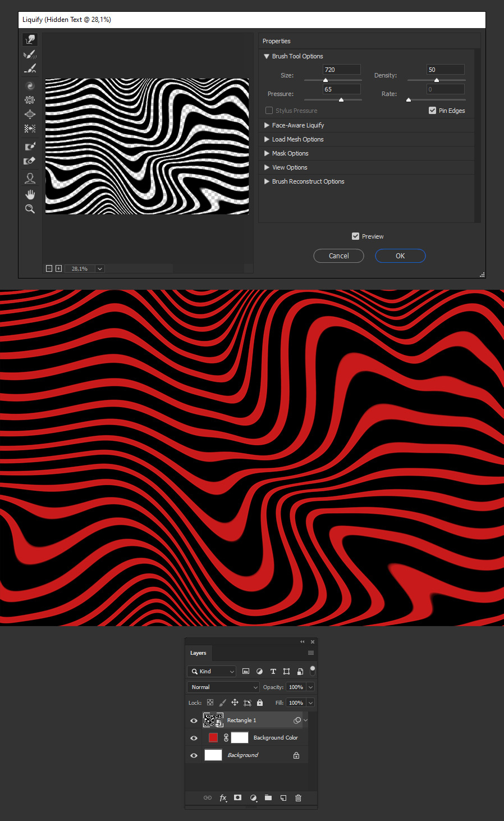This screenshot has width=504, height=821.
Task: Lock image pixels brush icon
Action: pos(222,703)
